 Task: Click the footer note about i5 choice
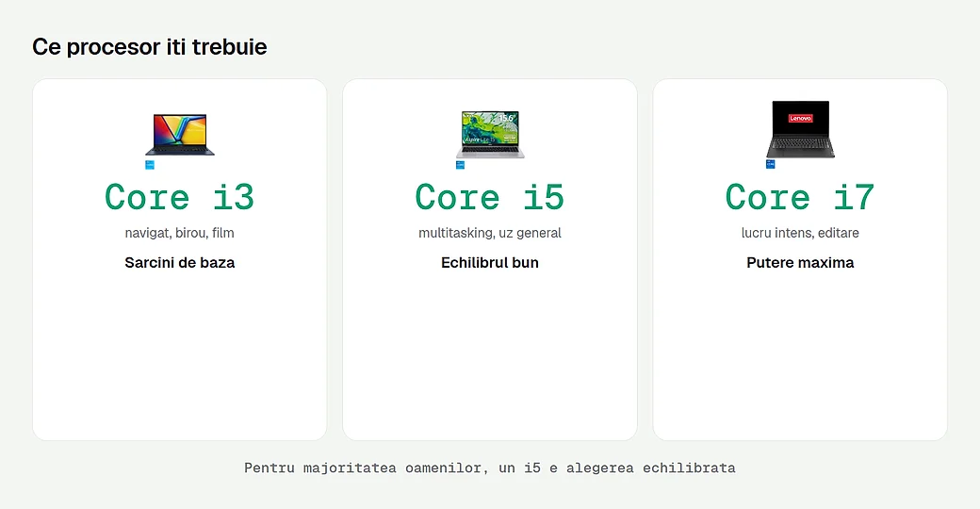pyautogui.click(x=490, y=468)
